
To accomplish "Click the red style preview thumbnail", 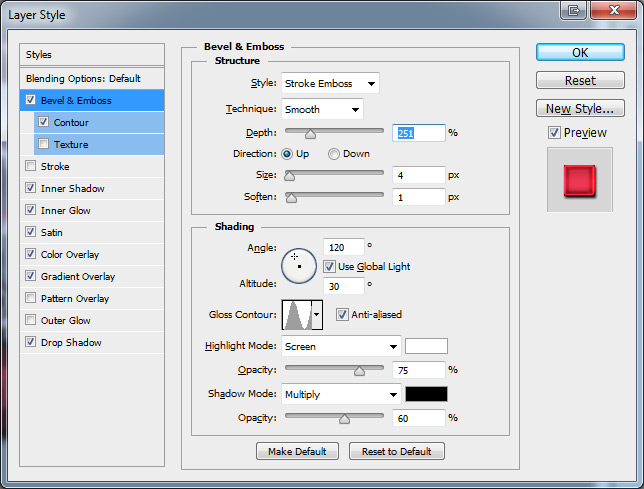I will click(x=580, y=180).
